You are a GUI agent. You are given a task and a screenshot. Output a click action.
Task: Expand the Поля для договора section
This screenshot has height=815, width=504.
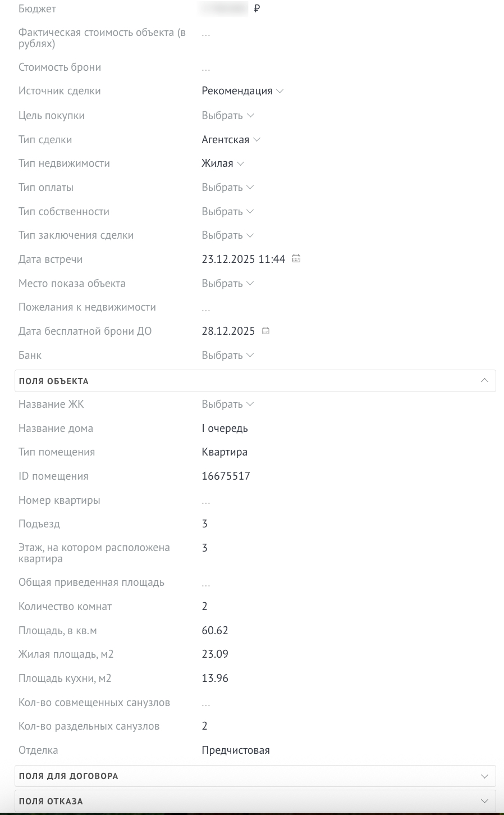tap(484, 776)
